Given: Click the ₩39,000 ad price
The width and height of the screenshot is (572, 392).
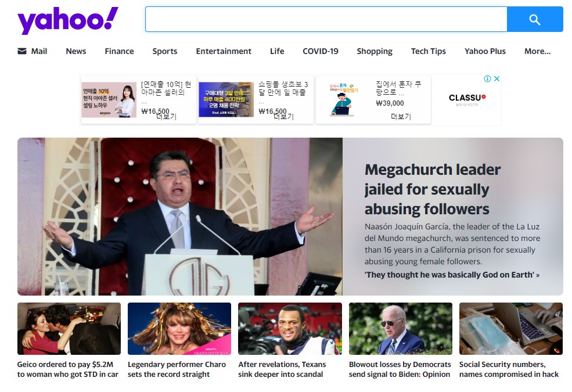Looking at the screenshot, I should 390,103.
